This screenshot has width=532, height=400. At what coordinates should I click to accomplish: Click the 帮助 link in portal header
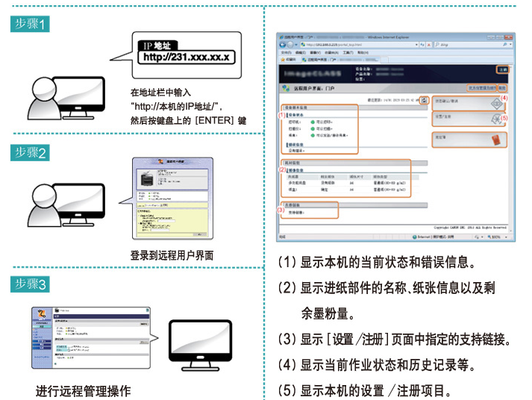(x=502, y=88)
